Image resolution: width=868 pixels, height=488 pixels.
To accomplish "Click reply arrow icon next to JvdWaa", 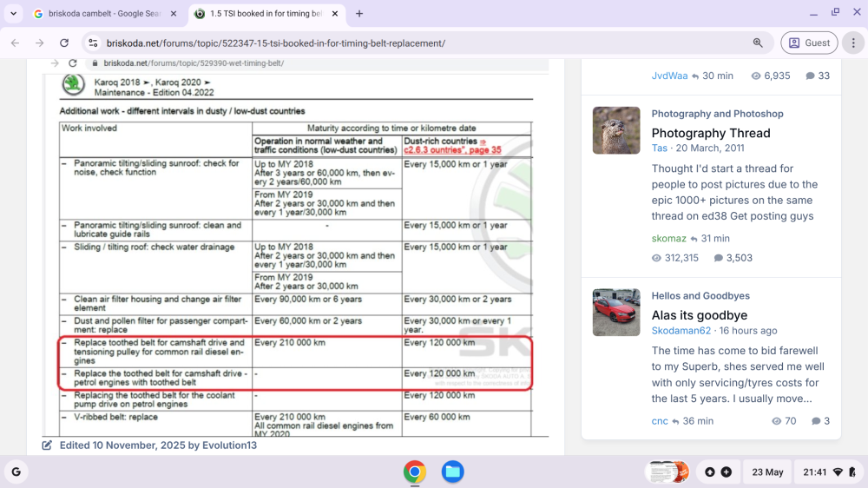I will 695,76.
